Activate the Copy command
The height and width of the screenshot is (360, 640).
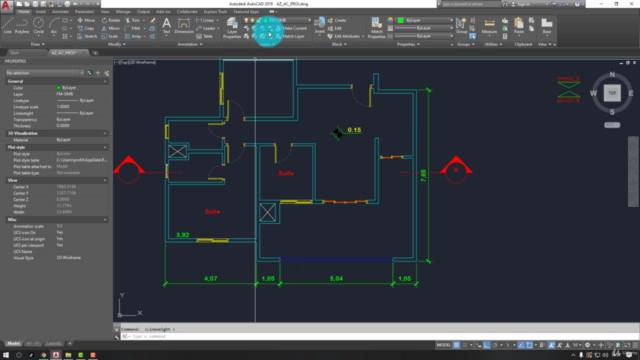[86, 28]
